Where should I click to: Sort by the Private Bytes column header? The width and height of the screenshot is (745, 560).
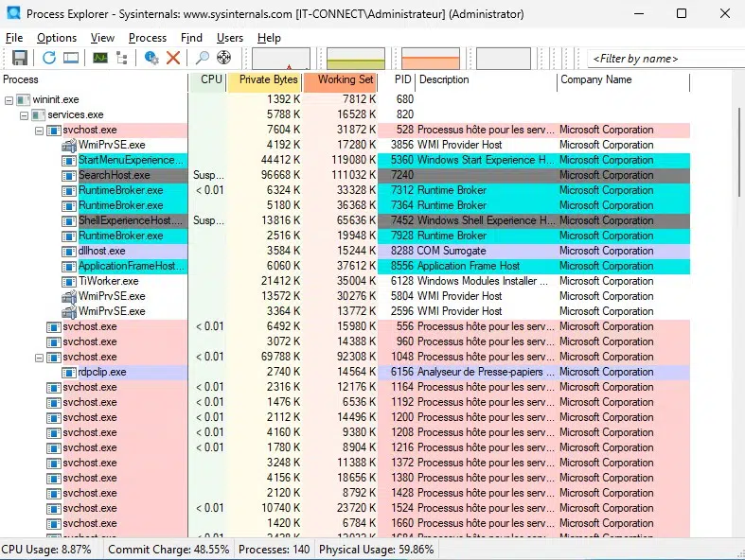[x=268, y=80]
